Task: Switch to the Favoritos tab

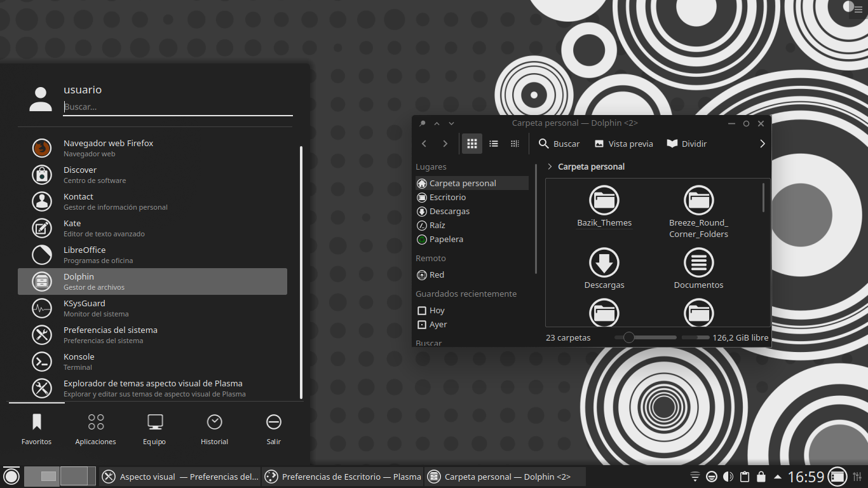Action: (36, 430)
